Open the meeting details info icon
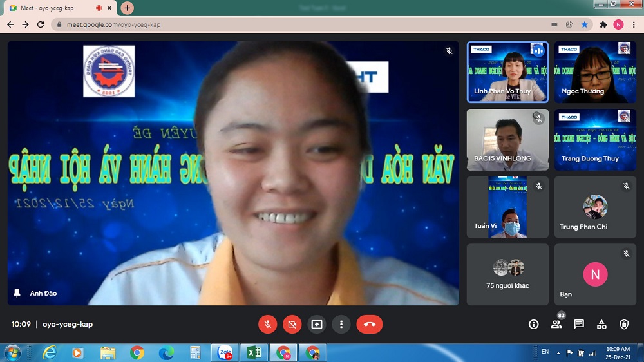 533,325
